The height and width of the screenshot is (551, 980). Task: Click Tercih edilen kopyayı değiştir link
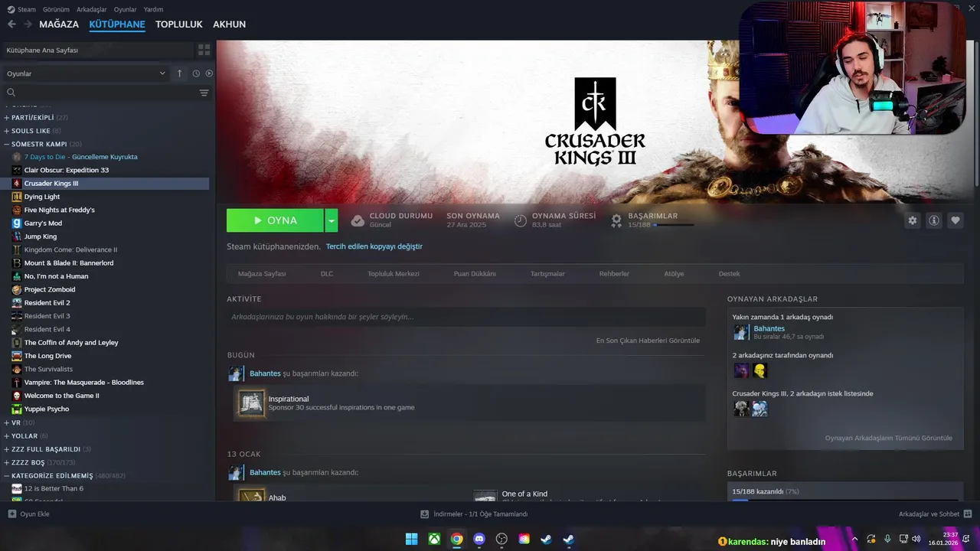click(374, 246)
